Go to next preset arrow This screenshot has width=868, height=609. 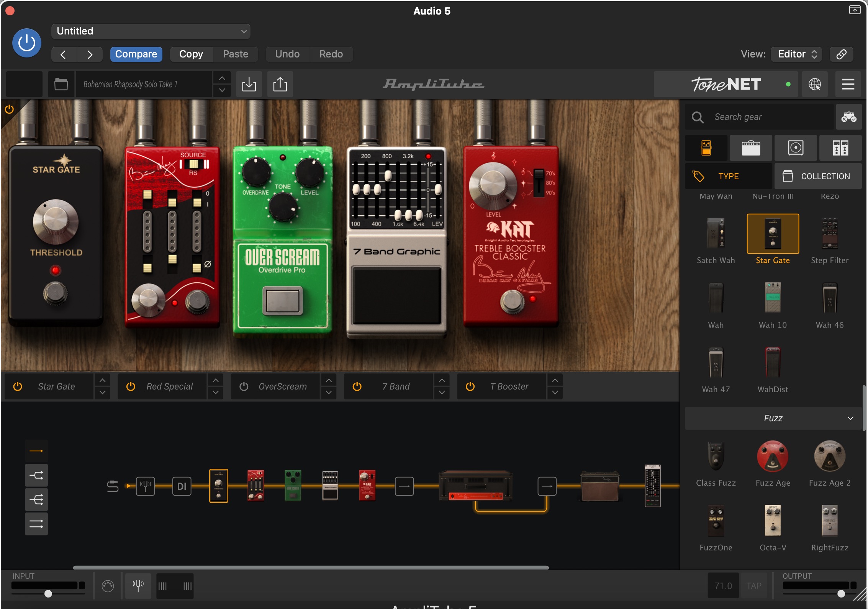[90, 54]
